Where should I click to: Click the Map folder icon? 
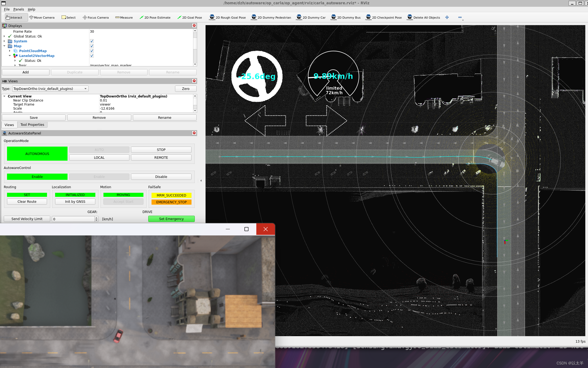10,46
